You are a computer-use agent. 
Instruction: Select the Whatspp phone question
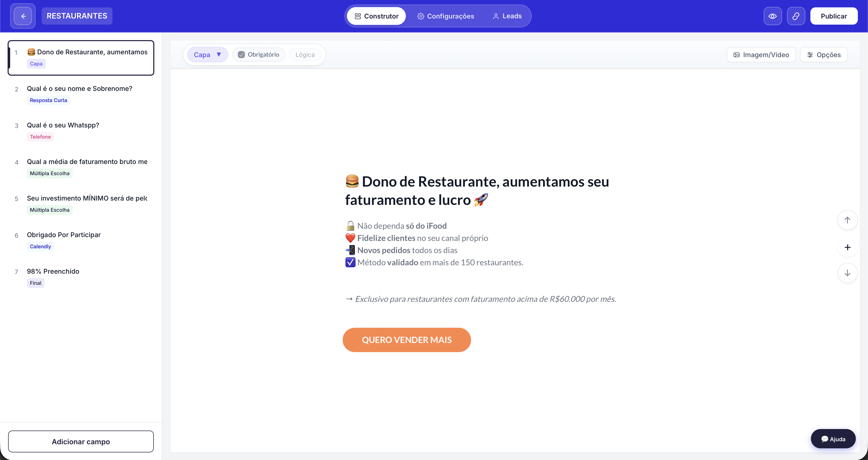(x=63, y=125)
